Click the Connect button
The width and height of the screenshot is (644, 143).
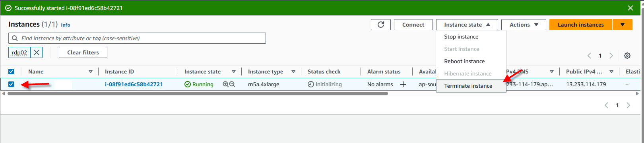pyautogui.click(x=413, y=25)
